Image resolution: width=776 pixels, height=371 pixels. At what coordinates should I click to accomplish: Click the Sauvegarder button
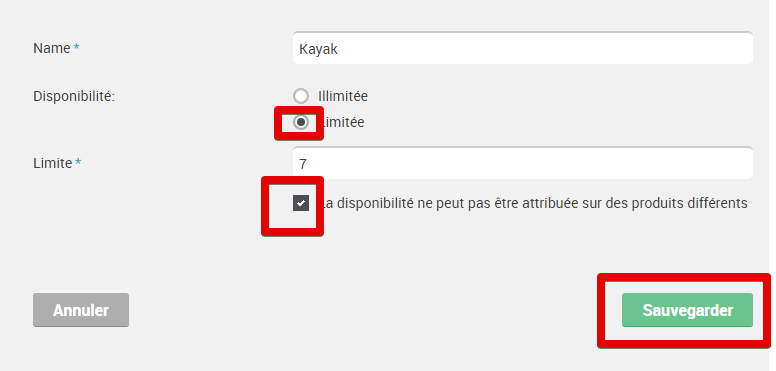tap(687, 310)
